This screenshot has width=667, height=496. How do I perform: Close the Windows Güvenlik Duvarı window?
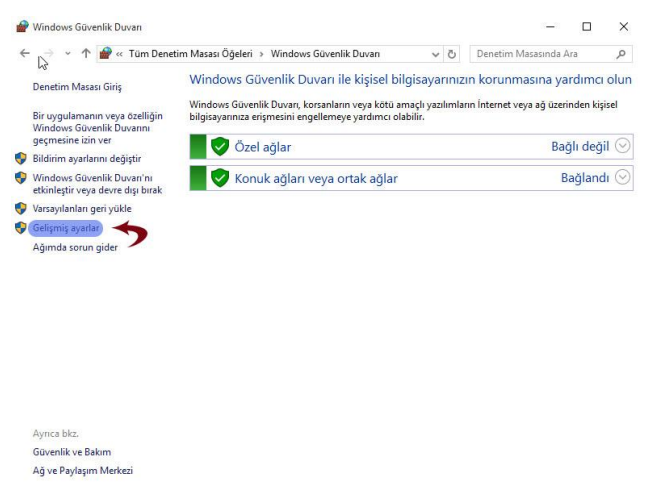pos(624,27)
